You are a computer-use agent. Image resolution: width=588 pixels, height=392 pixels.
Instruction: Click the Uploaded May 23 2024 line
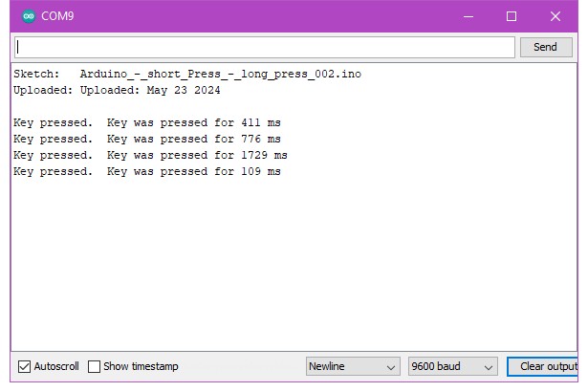point(117,91)
